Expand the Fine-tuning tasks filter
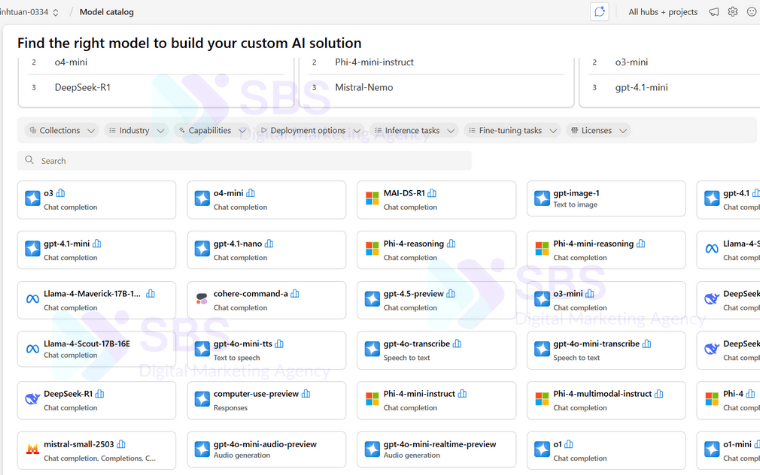760x475 pixels. coord(512,130)
